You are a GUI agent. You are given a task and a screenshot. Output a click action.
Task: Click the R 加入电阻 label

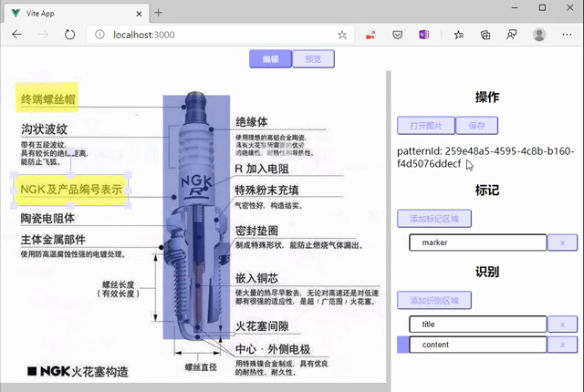click(x=262, y=169)
